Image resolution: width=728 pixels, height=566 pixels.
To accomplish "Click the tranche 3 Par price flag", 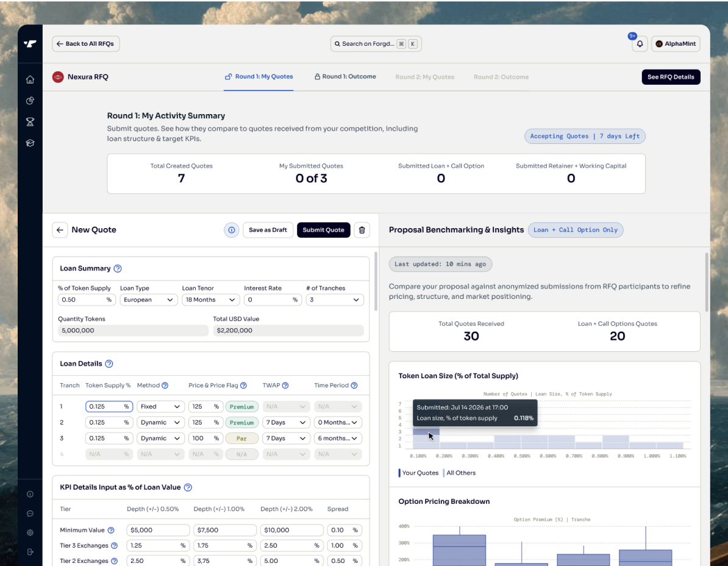I will [x=241, y=439].
